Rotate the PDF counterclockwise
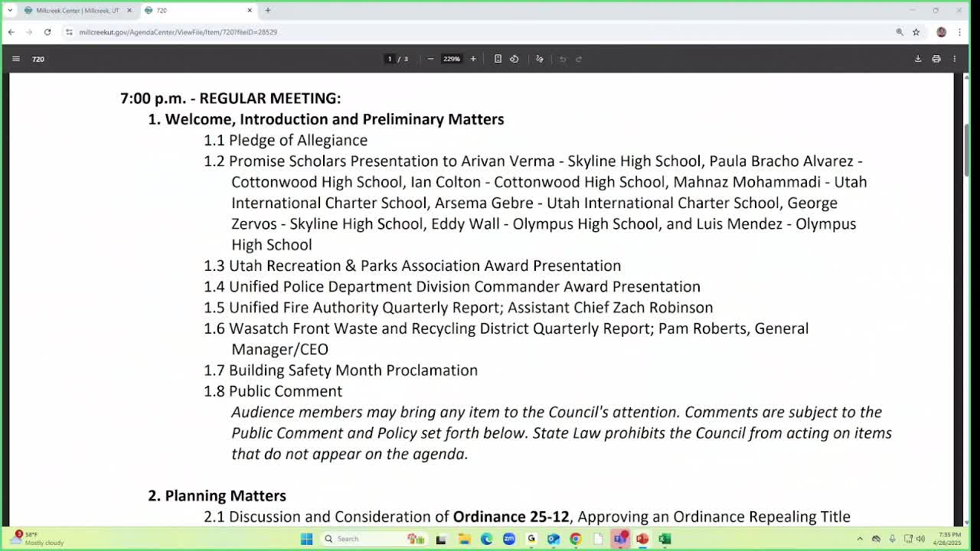Screen dimensions: 980x551 pos(514,59)
